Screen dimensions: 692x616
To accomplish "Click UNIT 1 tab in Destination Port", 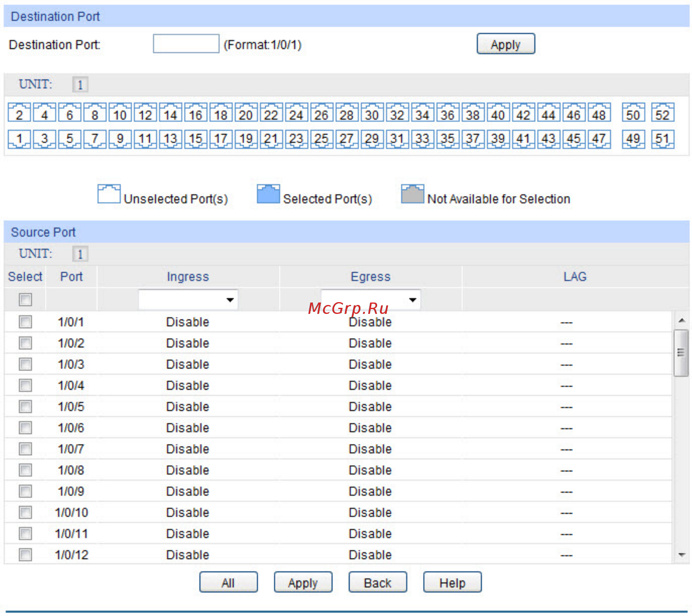I will pyautogui.click(x=80, y=85).
